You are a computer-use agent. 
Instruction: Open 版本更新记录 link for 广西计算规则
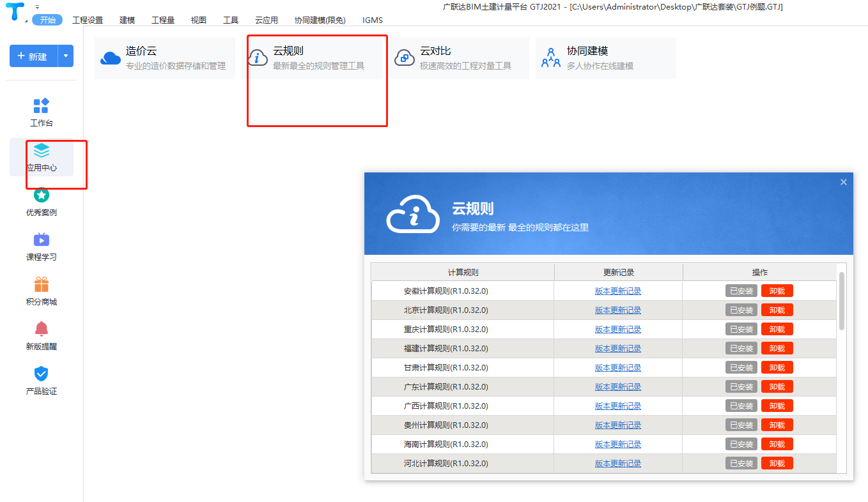click(x=618, y=406)
